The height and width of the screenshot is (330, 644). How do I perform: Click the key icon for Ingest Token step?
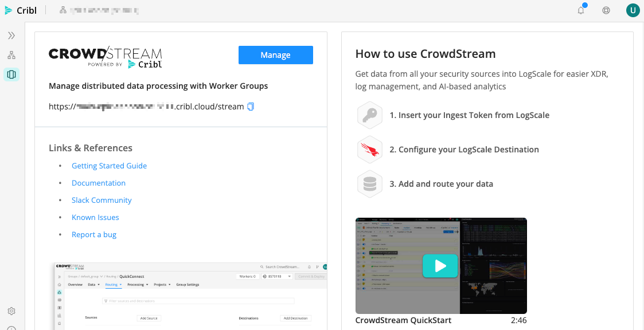tap(370, 115)
